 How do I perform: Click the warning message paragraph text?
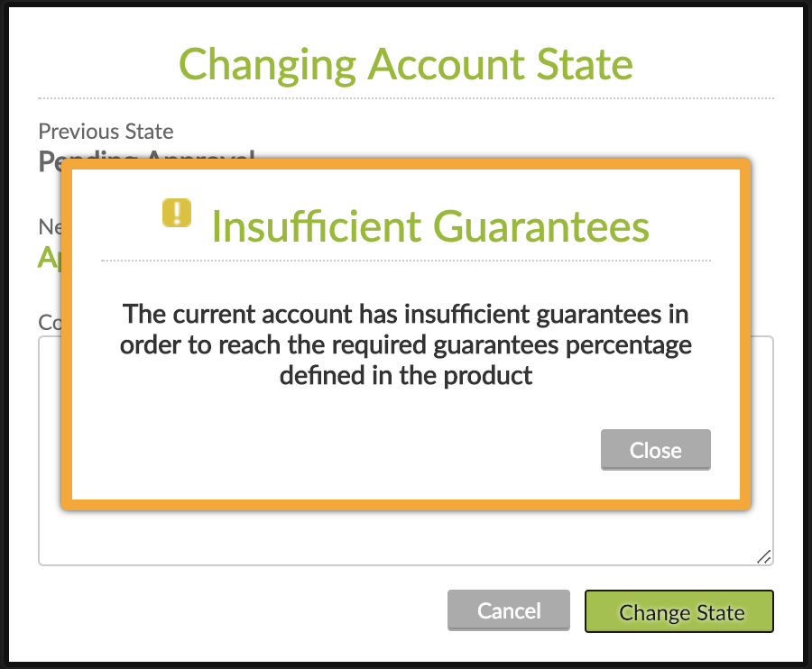click(x=406, y=344)
